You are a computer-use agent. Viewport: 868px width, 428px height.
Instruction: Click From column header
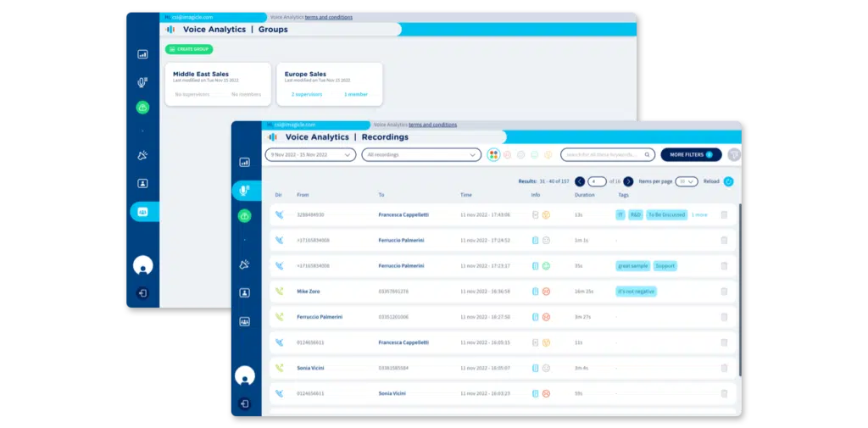pos(303,195)
